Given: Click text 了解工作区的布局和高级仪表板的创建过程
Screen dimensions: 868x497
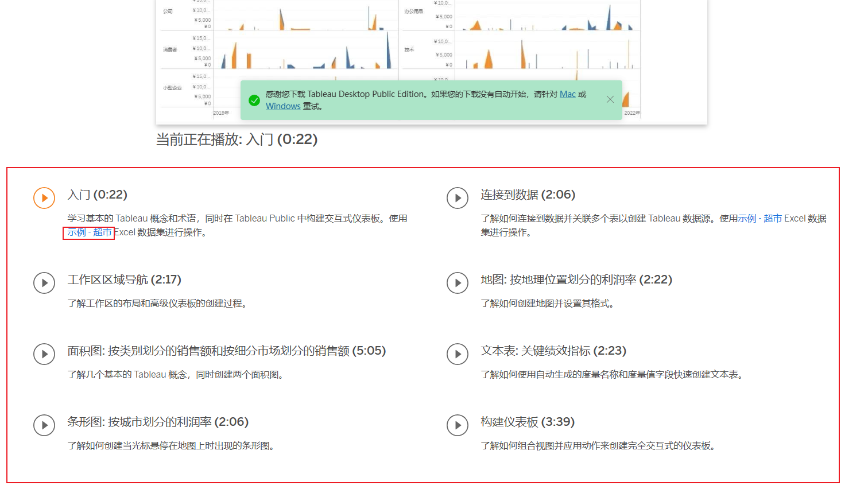Looking at the screenshot, I should [157, 304].
